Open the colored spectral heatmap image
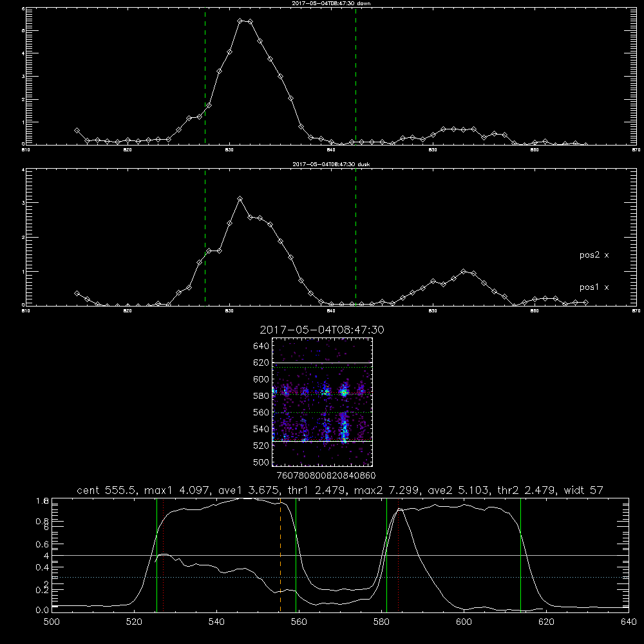Viewport: 644px width, 644px height. pos(323,402)
